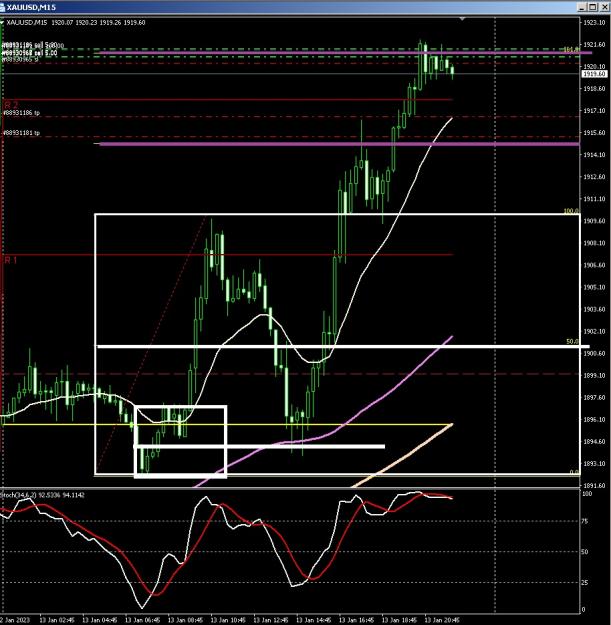Click the 13 Jan 18:45 time label
Viewport: 611px width, 625px height.
399,620
